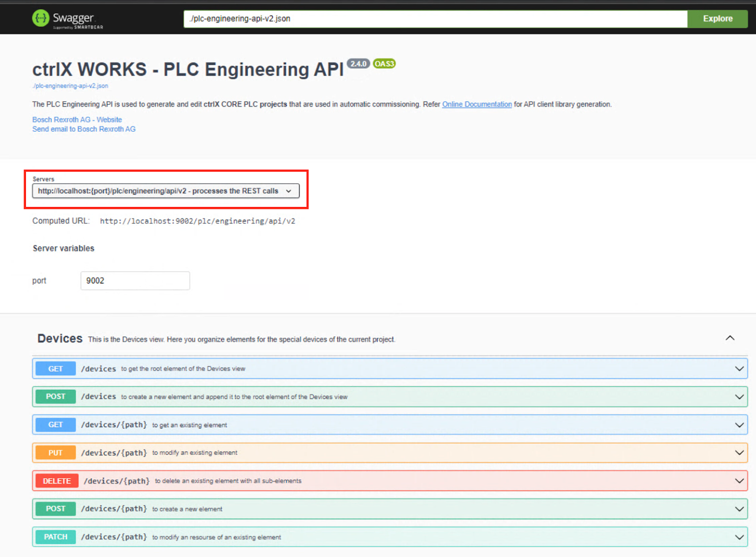Screen dimensions: 756x557
Task: Collapse the Devices section chevron
Action: coord(730,338)
